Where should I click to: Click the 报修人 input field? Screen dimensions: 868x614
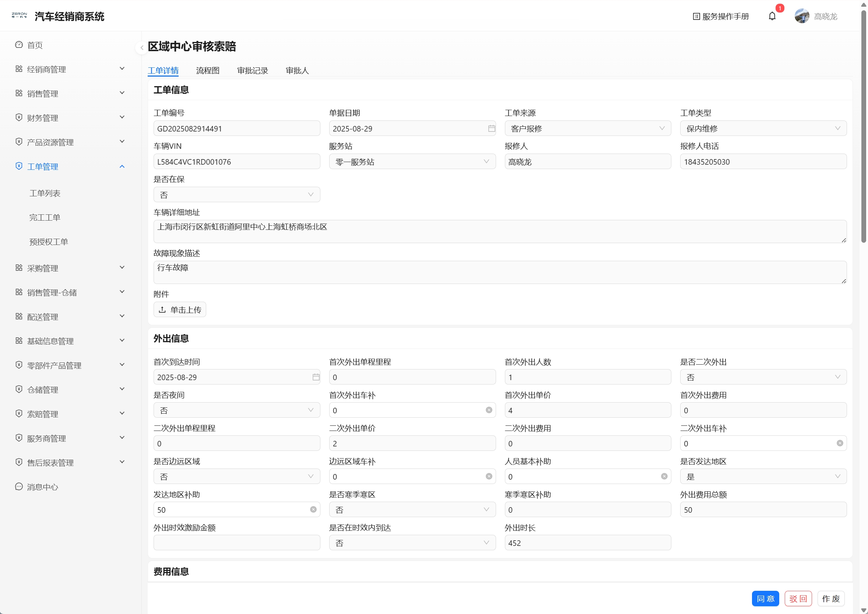[588, 161]
